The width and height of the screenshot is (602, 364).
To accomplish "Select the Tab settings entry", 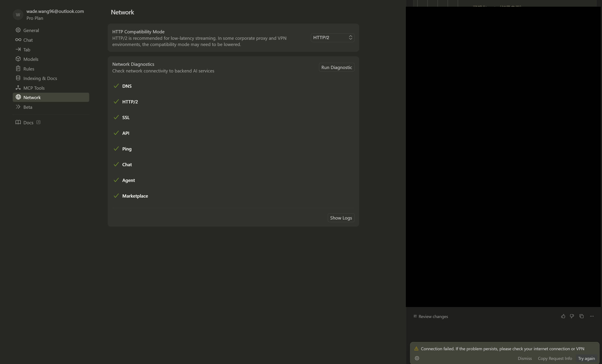I will (51, 50).
